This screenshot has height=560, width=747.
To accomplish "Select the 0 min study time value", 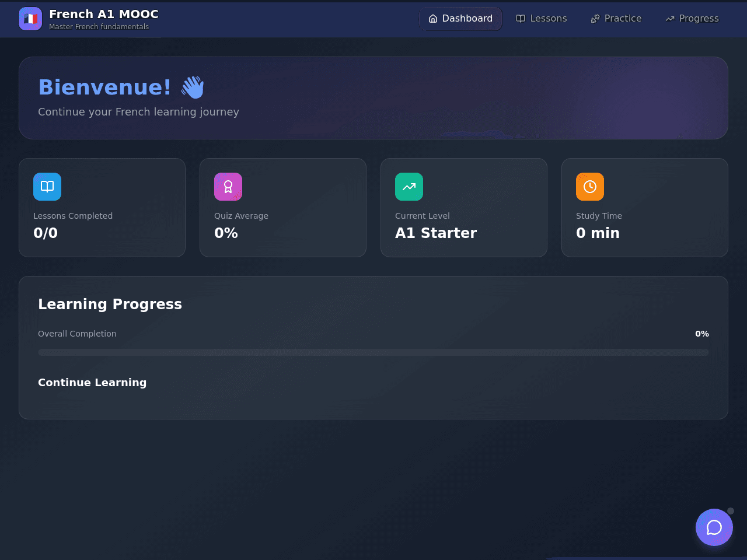I will pos(598,233).
